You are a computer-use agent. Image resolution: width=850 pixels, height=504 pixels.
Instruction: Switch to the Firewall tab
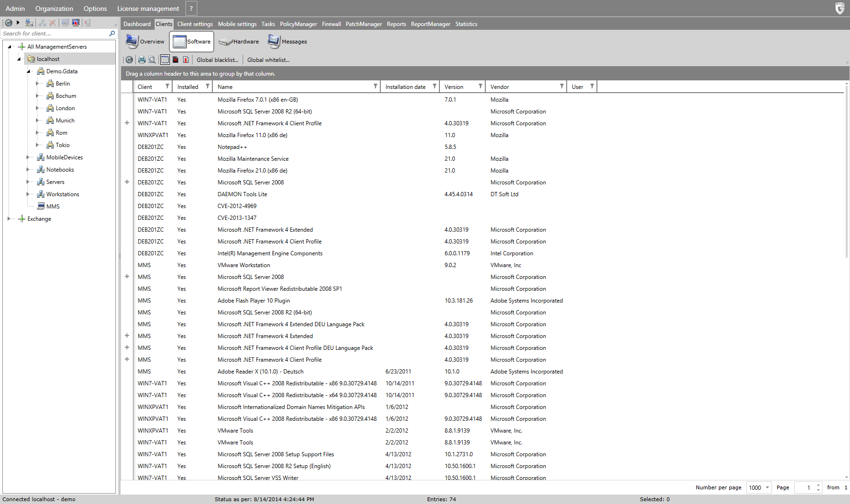coord(332,24)
